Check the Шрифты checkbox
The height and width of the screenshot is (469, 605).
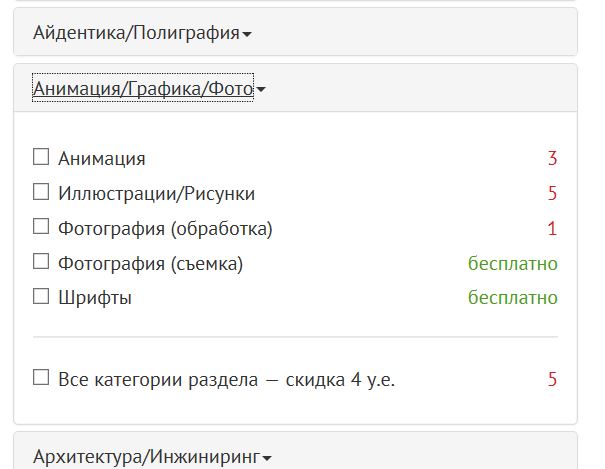(41, 296)
